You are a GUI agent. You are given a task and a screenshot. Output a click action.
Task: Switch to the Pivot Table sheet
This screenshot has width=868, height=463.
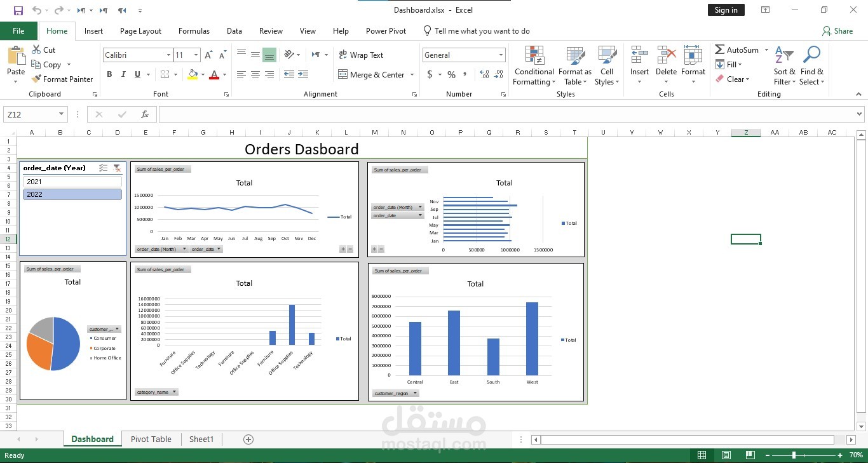pos(151,440)
